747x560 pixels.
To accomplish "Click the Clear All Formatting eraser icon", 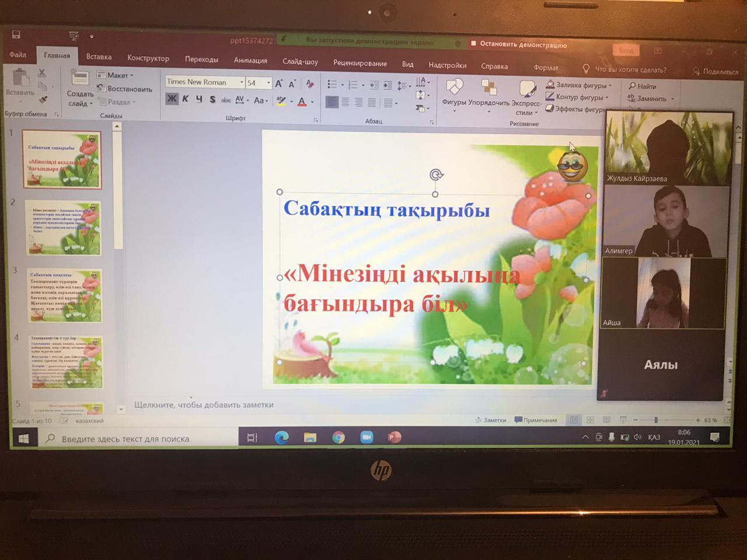I will click(x=310, y=84).
